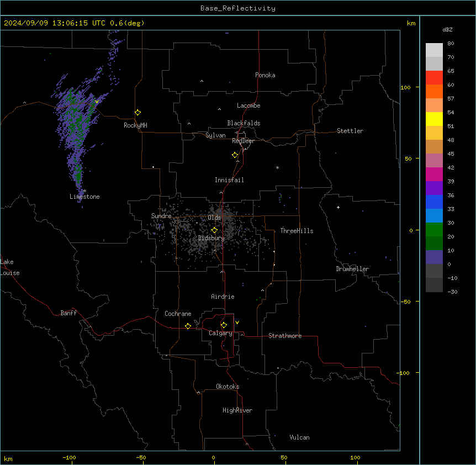This screenshot has height=465, width=476.
Task: Select the Airdrie city label
Action: [223, 297]
